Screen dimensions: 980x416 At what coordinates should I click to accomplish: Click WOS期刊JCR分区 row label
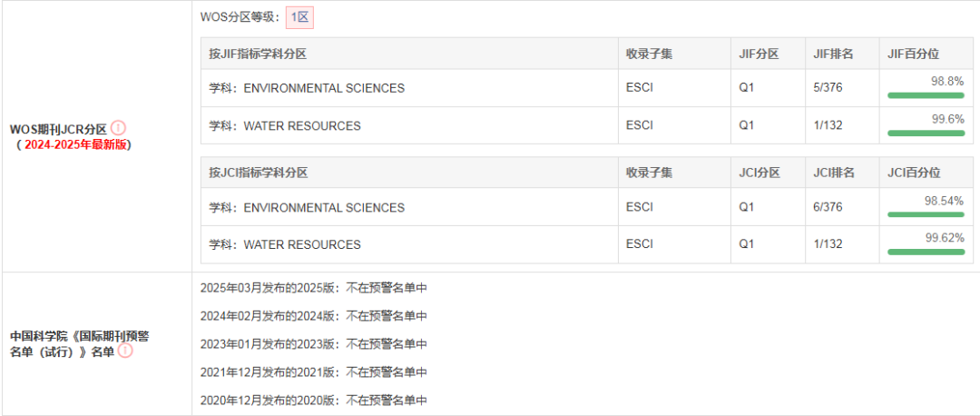tap(58, 130)
